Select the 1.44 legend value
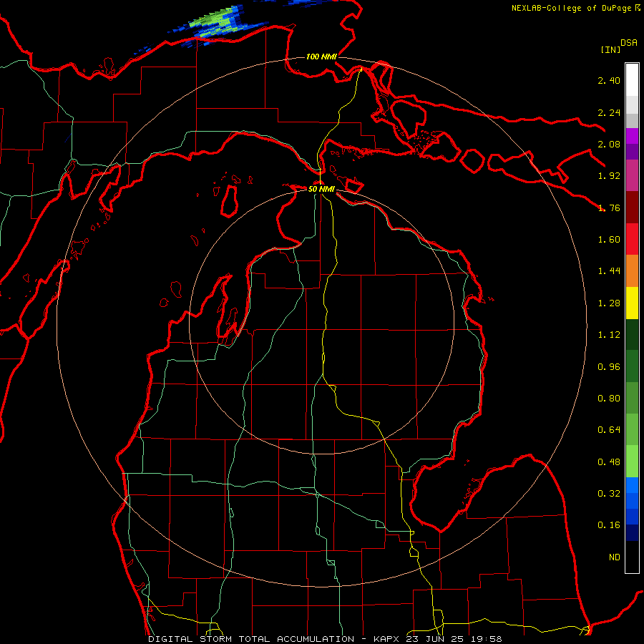 coord(609,271)
